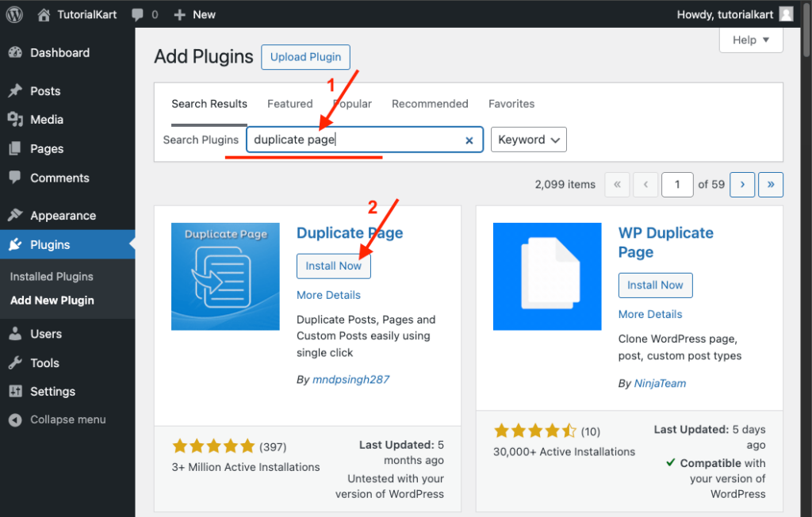This screenshot has width=812, height=517.
Task: Go to previous results page
Action: point(645,185)
